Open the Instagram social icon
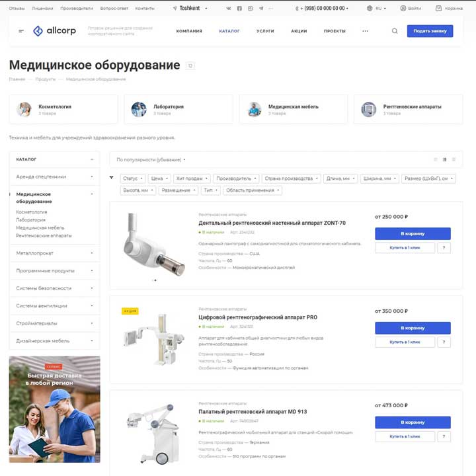Screen dimensions: 476x476 (250, 9)
